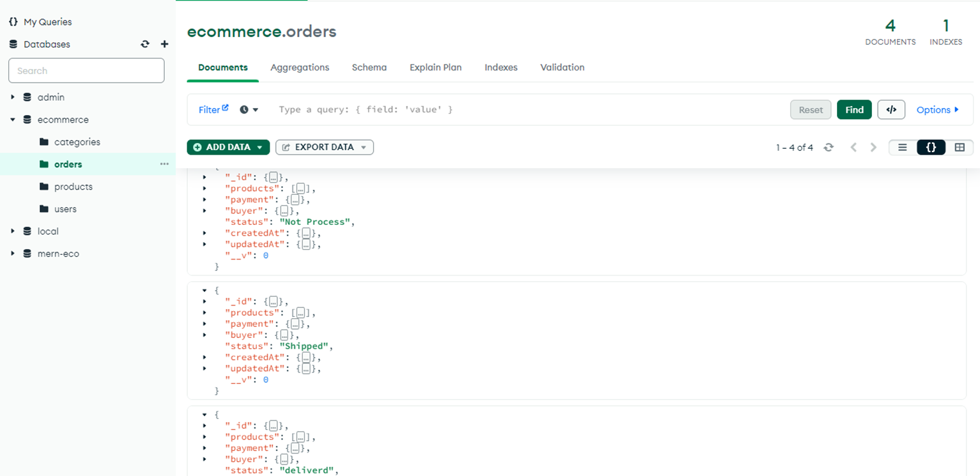Expand the local database

(x=11, y=231)
